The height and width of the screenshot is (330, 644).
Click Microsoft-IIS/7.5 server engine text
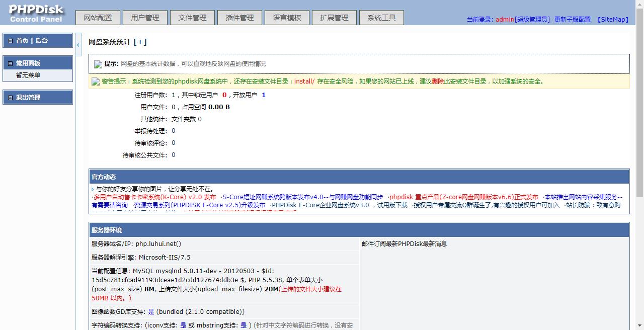(165, 258)
